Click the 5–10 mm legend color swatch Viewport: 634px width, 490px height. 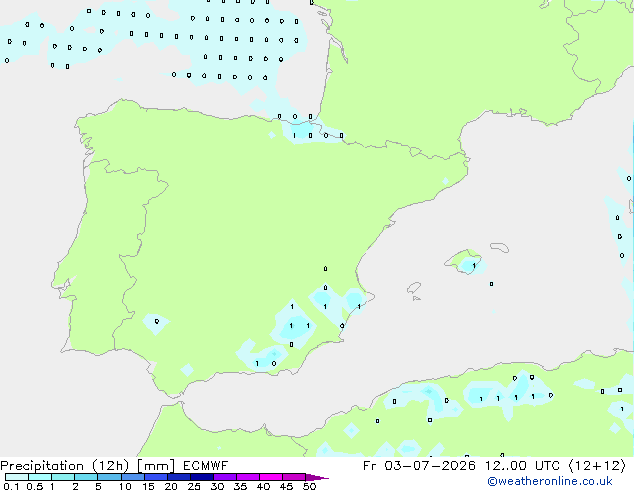pyautogui.click(x=109, y=477)
